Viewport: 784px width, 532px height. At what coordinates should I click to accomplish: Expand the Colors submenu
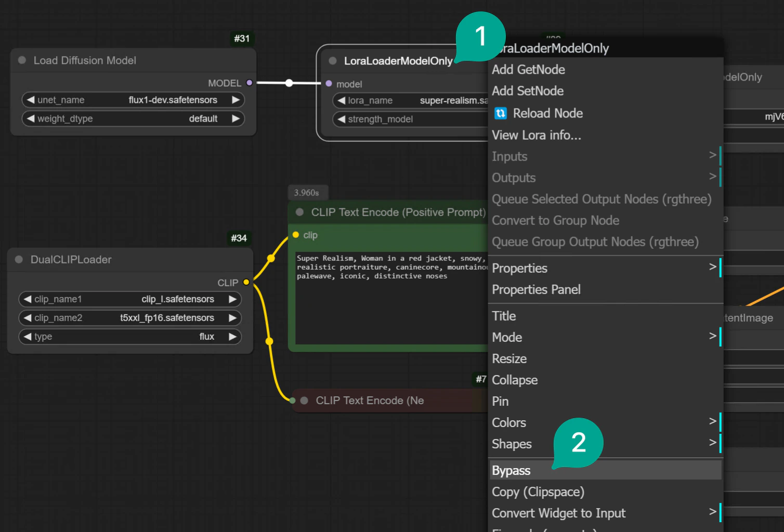(606, 422)
